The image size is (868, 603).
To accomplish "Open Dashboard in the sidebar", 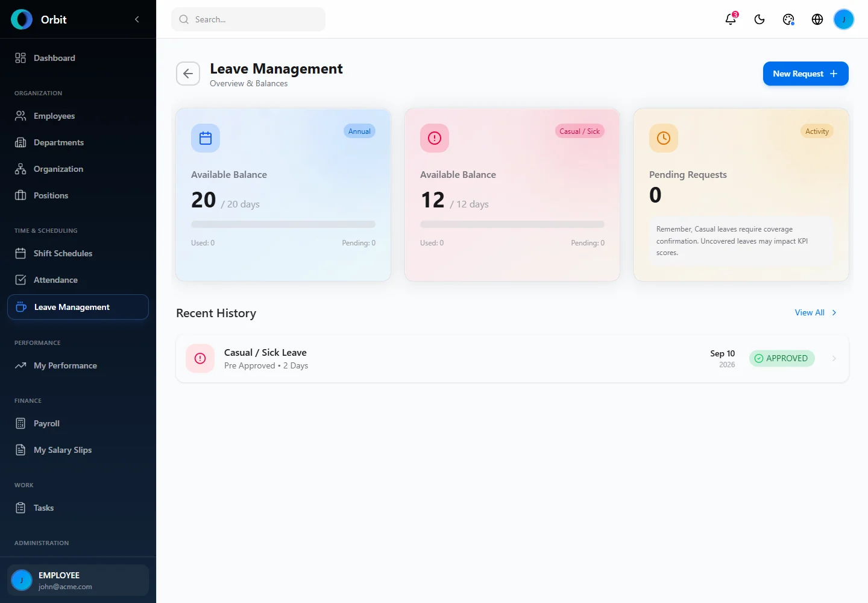I will 78,58.
